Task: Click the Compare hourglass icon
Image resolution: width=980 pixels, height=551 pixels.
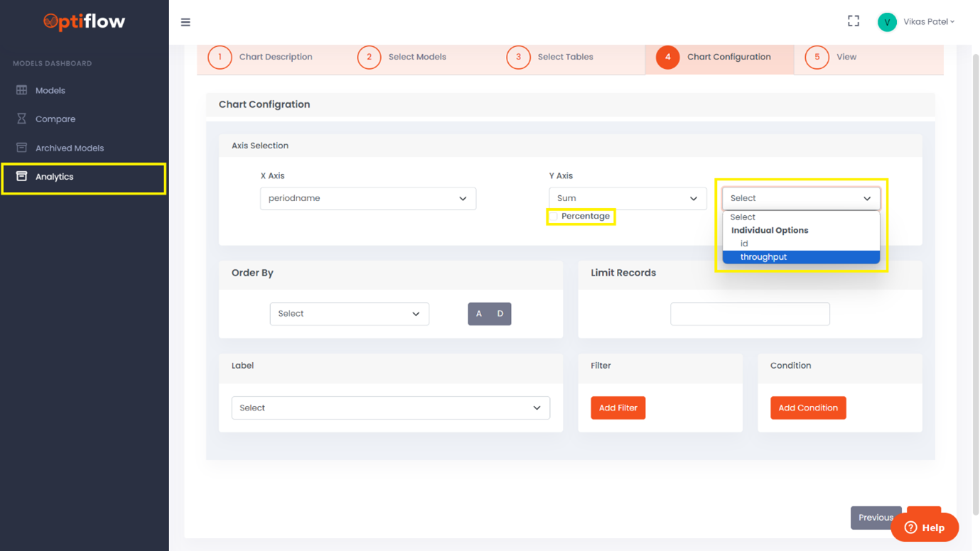Action: tap(22, 119)
